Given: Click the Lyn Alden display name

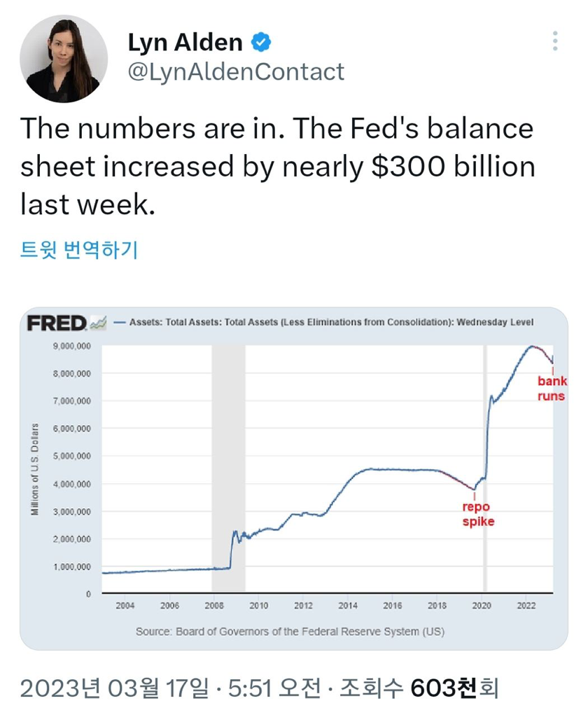Looking at the screenshot, I should tap(185, 43).
